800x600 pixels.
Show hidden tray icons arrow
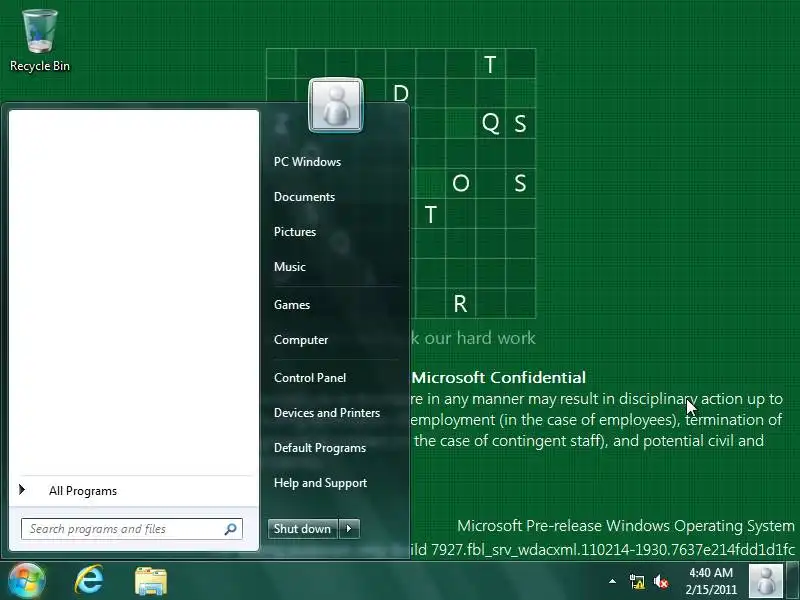tap(612, 581)
